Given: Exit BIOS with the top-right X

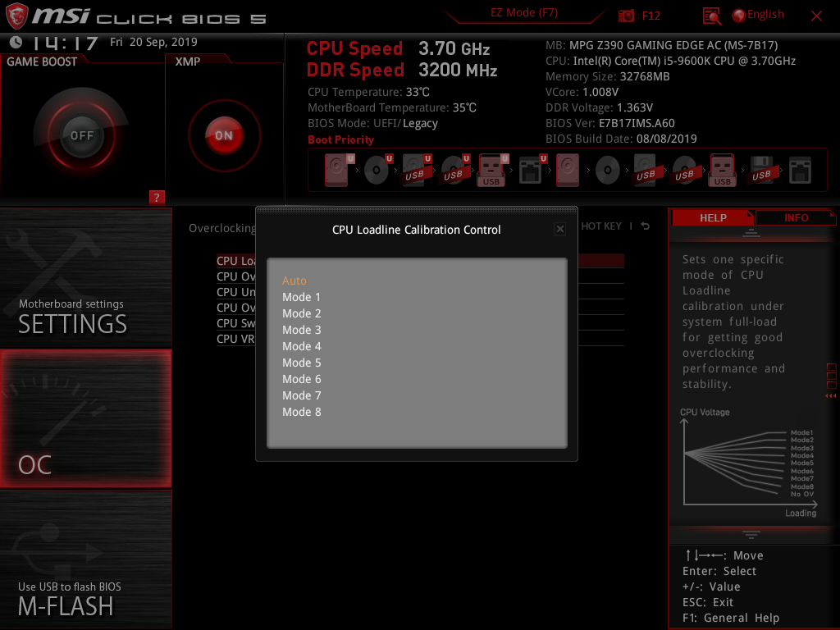Looking at the screenshot, I should coord(816,16).
